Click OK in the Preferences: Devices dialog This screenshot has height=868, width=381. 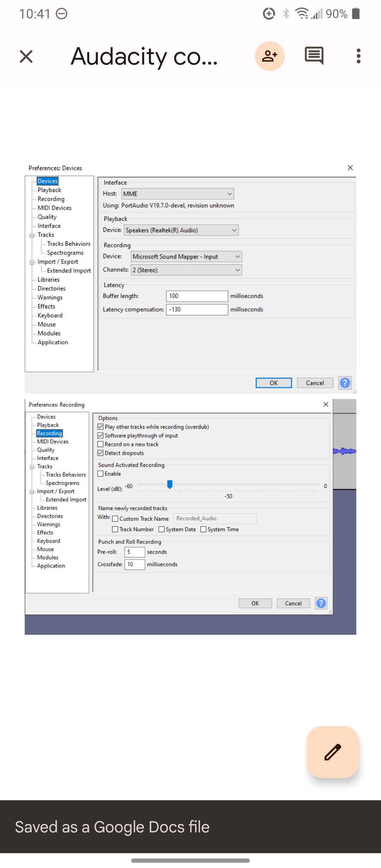274,383
